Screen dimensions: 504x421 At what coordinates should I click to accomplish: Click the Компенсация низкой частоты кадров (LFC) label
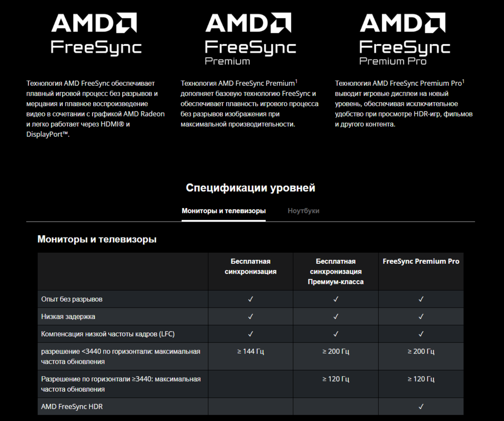[x=108, y=334]
